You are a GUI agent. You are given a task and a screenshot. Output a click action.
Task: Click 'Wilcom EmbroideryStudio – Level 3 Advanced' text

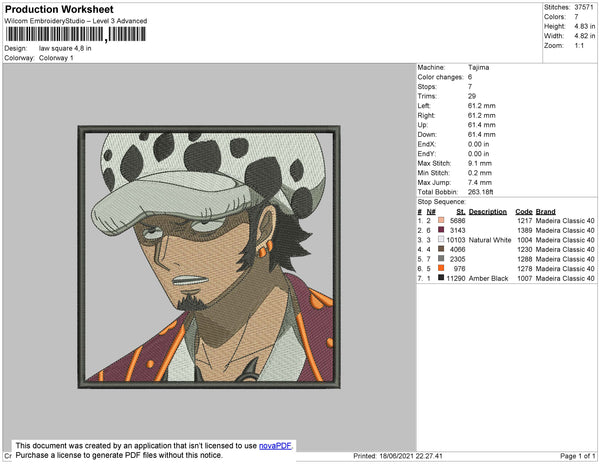[76, 21]
